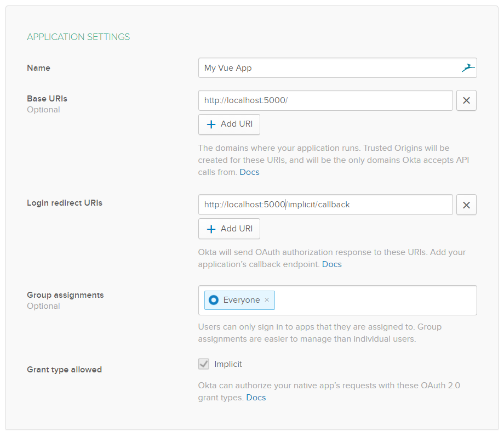Delete the implicit/callback login redirect URI
This screenshot has height=436, width=504.
tap(466, 205)
